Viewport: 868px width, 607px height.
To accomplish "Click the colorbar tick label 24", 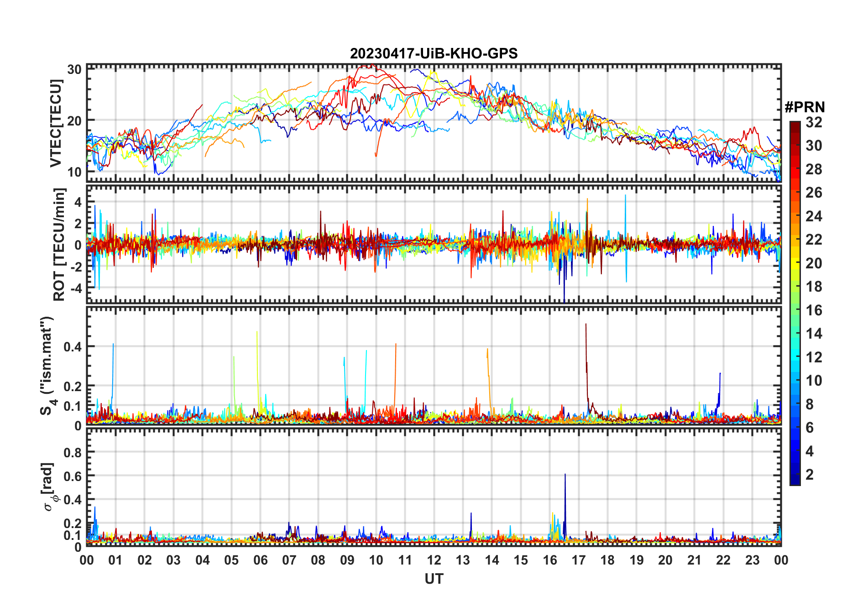I will click(x=814, y=216).
